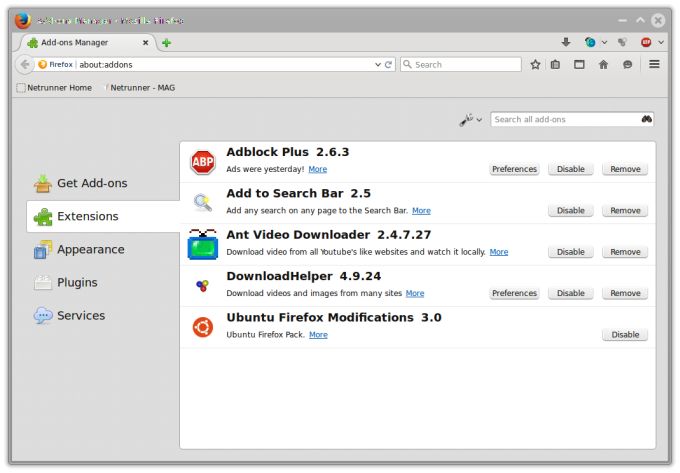
Task: Click More link for Ant Video Downloader
Action: click(499, 252)
